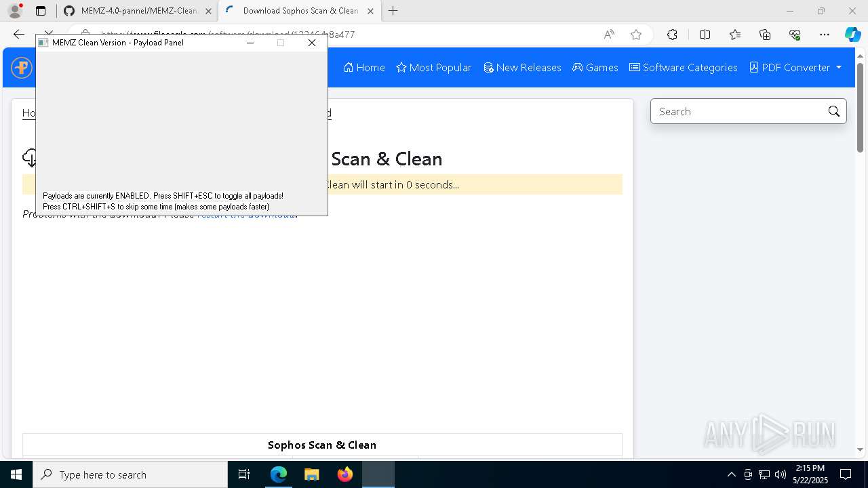Viewport: 868px width, 488px height.
Task: Open the Windows Start menu
Action: click(x=16, y=474)
